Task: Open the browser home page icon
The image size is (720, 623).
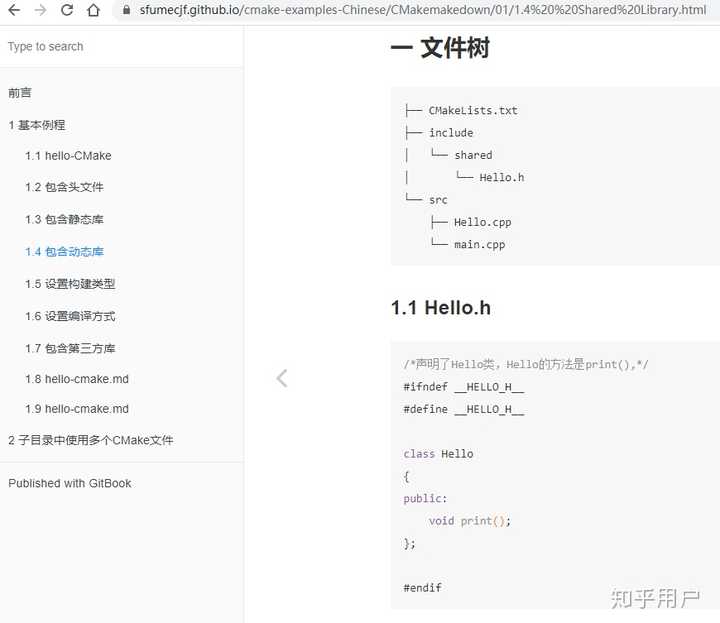Action: coord(94,10)
